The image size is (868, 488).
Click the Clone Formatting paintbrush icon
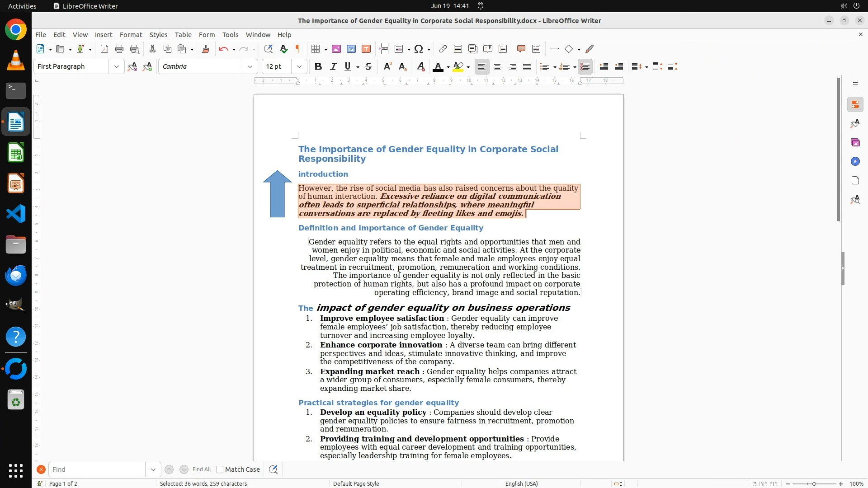point(205,49)
